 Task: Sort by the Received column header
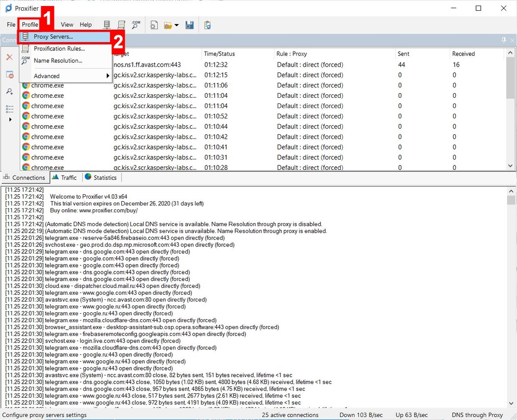coord(477,54)
